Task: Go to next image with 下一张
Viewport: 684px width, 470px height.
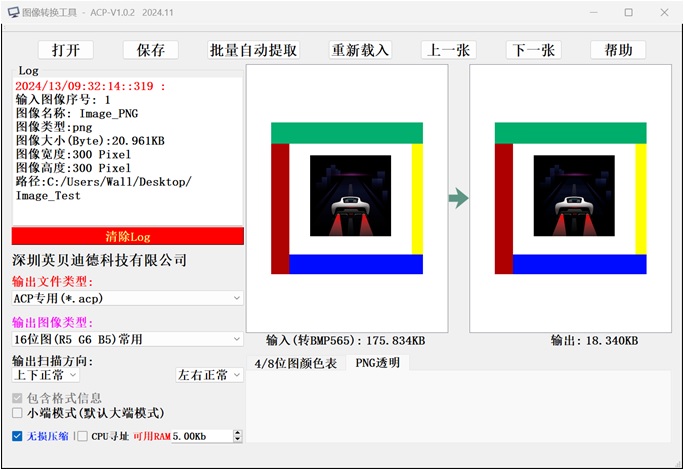Action: (534, 50)
